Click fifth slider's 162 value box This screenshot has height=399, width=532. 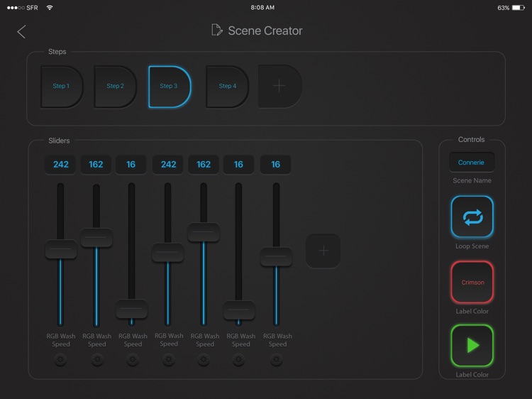204,165
